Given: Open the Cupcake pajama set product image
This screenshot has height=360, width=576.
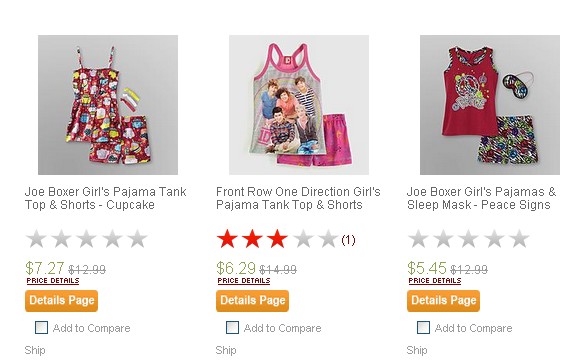Looking at the screenshot, I should click(108, 105).
